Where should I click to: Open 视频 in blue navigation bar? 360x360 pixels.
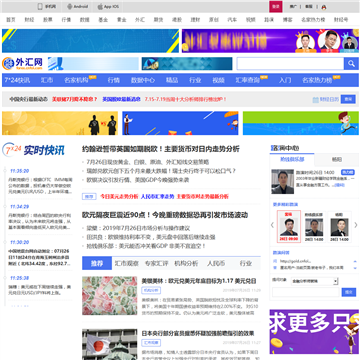click(218, 80)
